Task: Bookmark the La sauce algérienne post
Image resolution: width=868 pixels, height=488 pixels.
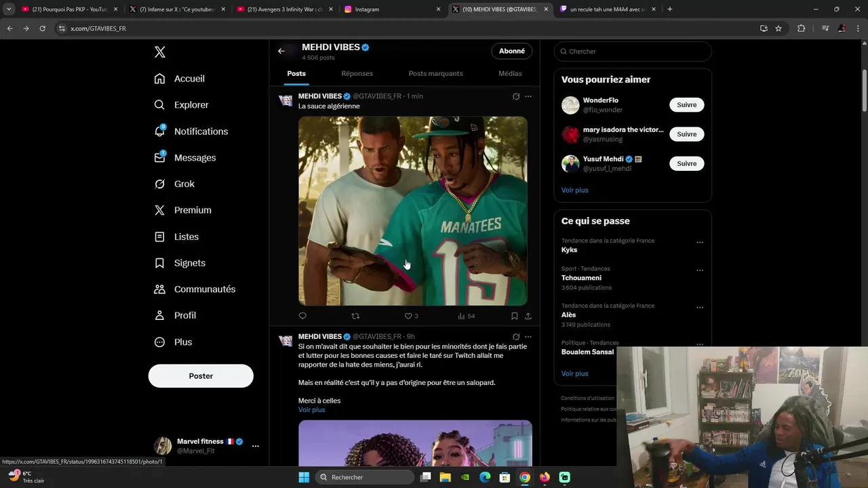Action: [515, 316]
